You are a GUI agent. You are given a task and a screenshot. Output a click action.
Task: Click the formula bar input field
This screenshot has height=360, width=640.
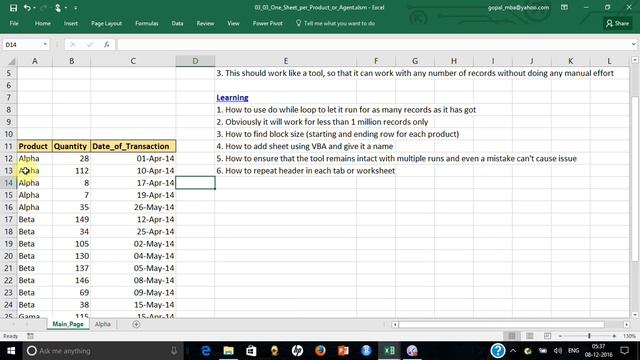373,44
